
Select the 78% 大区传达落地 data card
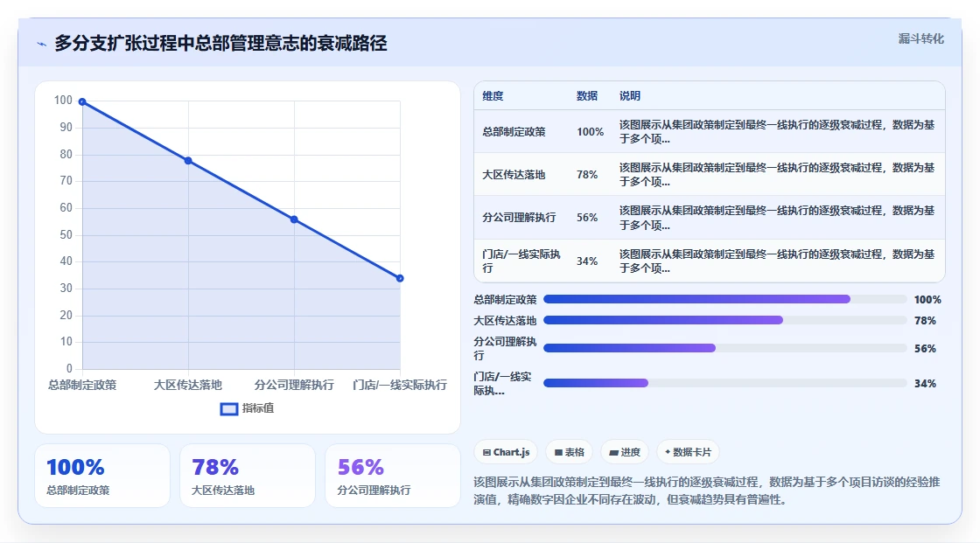point(248,477)
